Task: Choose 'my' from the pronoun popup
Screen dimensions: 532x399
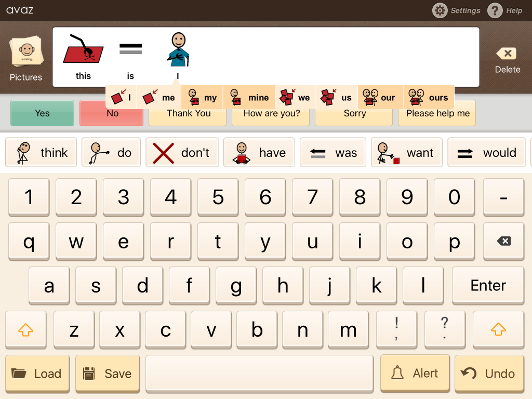Action: [x=202, y=97]
